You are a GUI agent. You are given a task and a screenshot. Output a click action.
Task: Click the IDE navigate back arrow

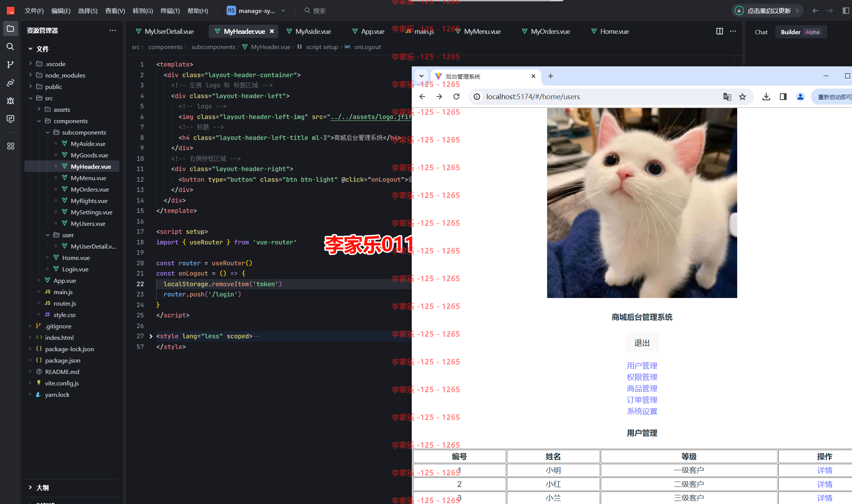coord(816,11)
